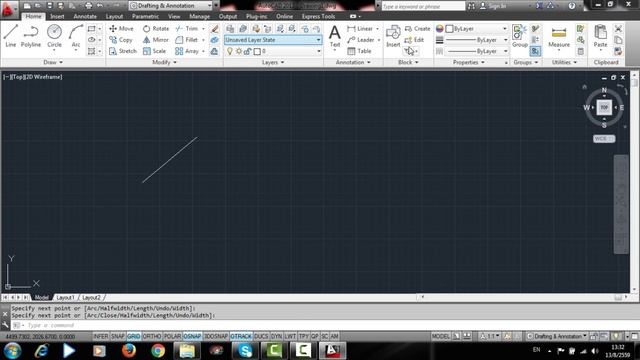Click the Scale tool
Screen dimensions: 640x360
(x=154, y=51)
